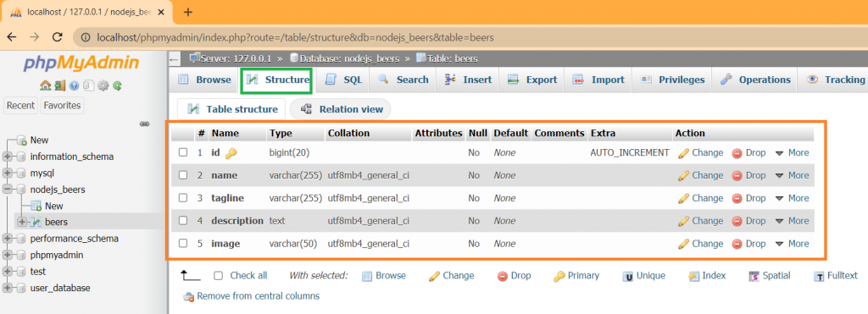Click the information_schema database icon
Image resolution: width=868 pixels, height=314 pixels.
pos(20,157)
